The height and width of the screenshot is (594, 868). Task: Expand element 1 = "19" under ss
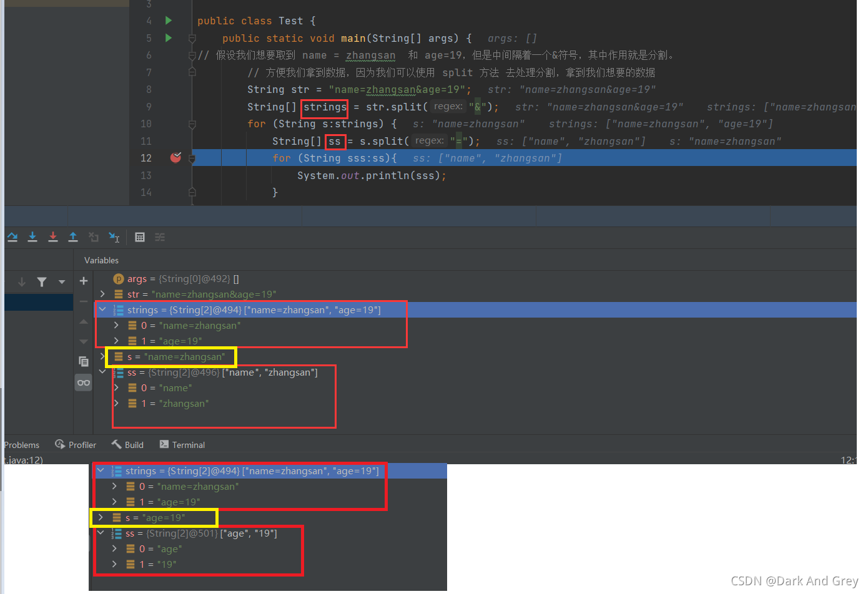pos(114,564)
